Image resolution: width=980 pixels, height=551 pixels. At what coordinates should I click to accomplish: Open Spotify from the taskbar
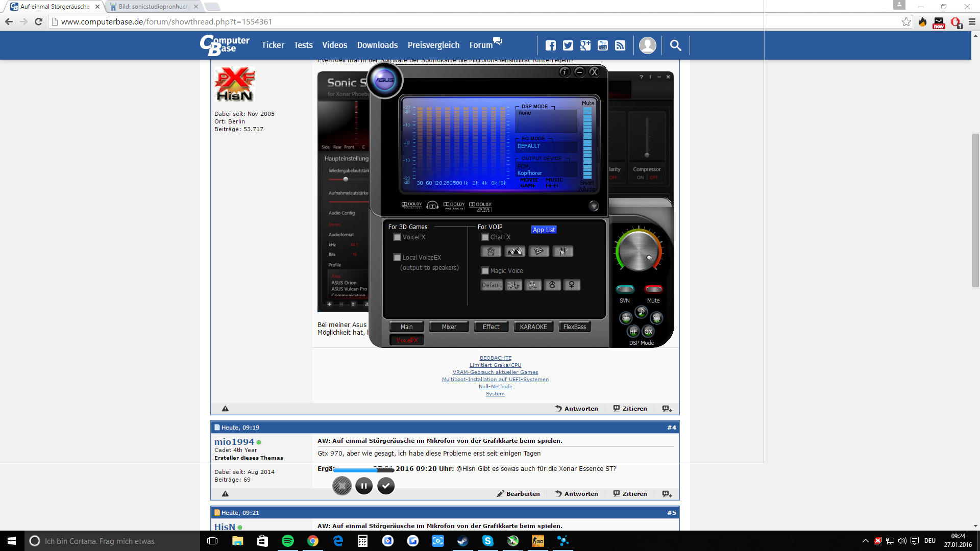coord(288,541)
